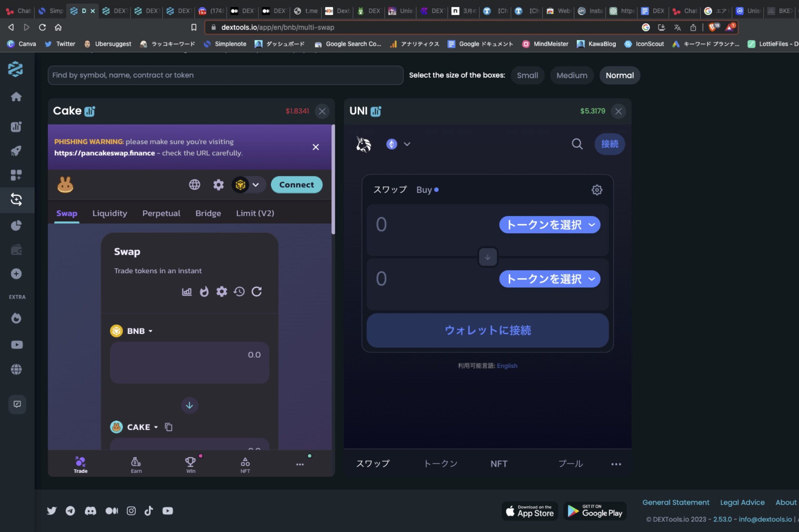Image resolution: width=799 pixels, height=532 pixels.
Task: Open the DEXTools multi-swap sidebar icon
Action: (16, 200)
